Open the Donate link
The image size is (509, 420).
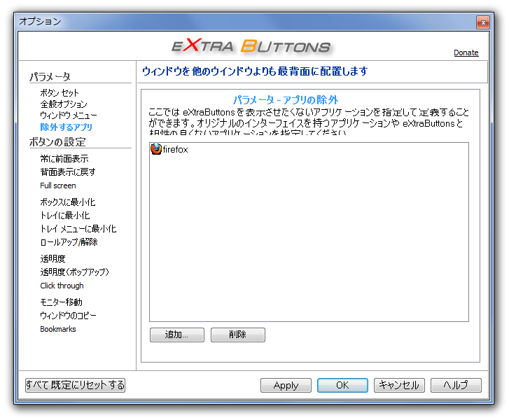[x=466, y=52]
